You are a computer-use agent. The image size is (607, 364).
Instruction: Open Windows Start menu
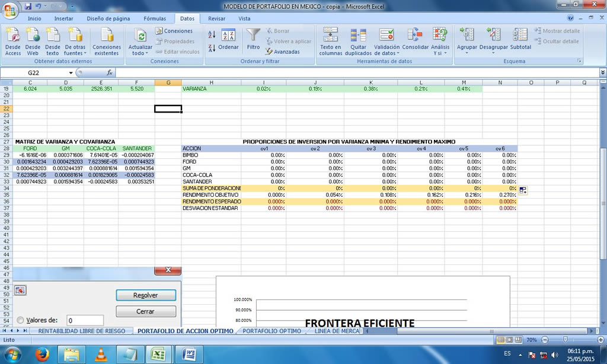(x=13, y=355)
